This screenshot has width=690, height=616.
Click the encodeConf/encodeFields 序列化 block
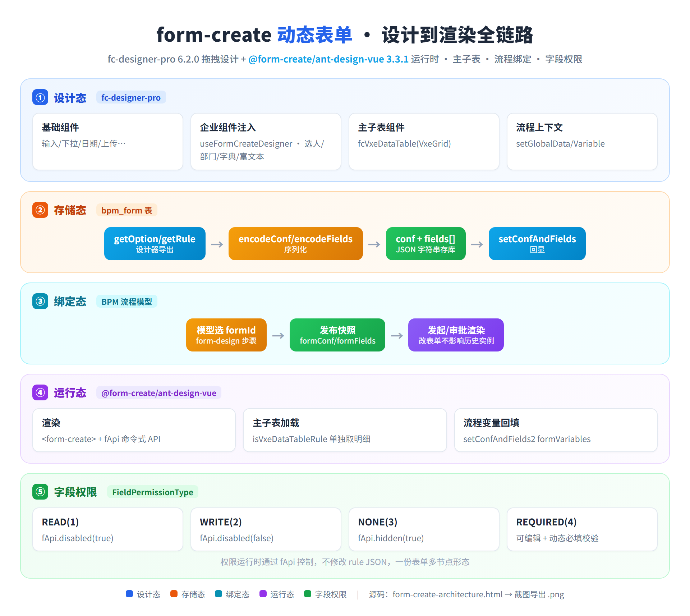pos(296,244)
